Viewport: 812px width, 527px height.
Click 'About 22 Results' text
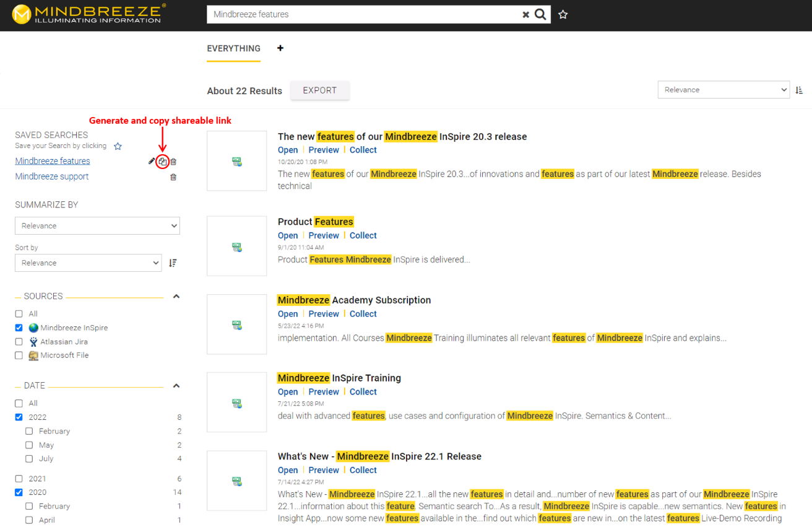tap(244, 91)
